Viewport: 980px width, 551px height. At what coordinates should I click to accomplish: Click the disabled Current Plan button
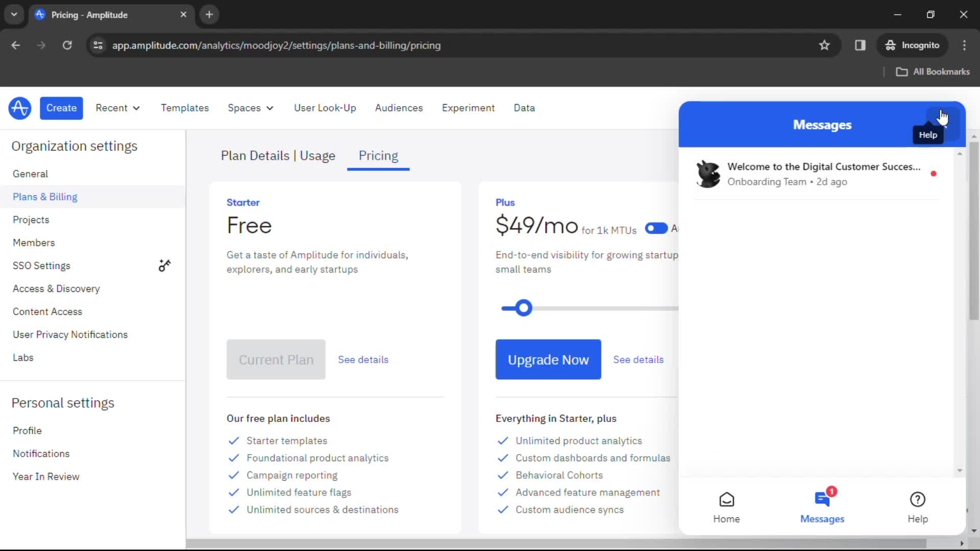pos(276,360)
